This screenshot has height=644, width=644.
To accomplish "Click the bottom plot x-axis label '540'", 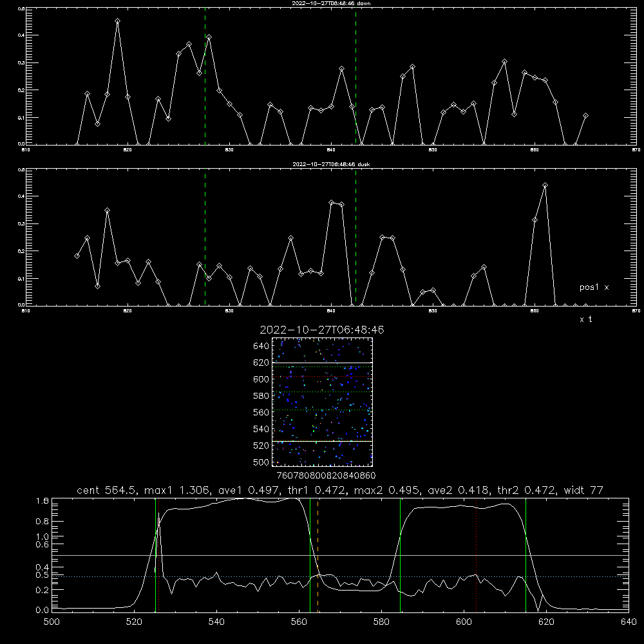I will click(216, 622).
